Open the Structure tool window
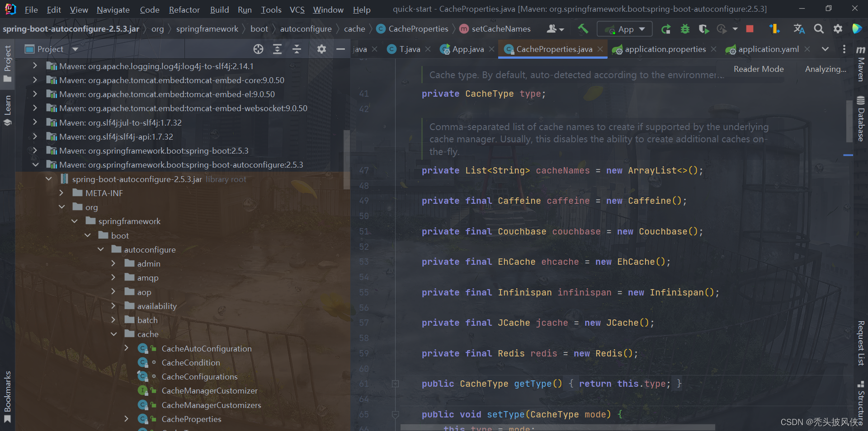The image size is (868, 431). [x=860, y=403]
